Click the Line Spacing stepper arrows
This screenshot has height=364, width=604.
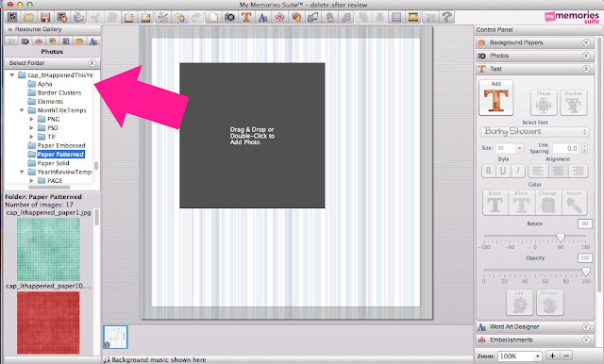(585, 148)
